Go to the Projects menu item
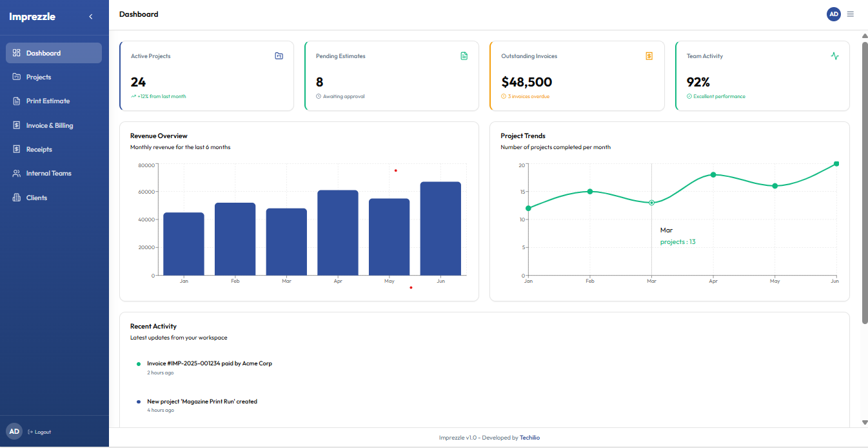The width and height of the screenshot is (868, 448). click(39, 77)
